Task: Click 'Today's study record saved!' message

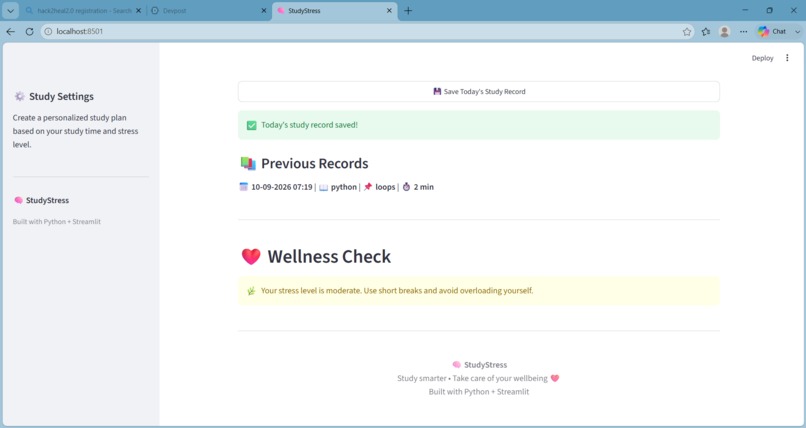Action: (x=309, y=125)
